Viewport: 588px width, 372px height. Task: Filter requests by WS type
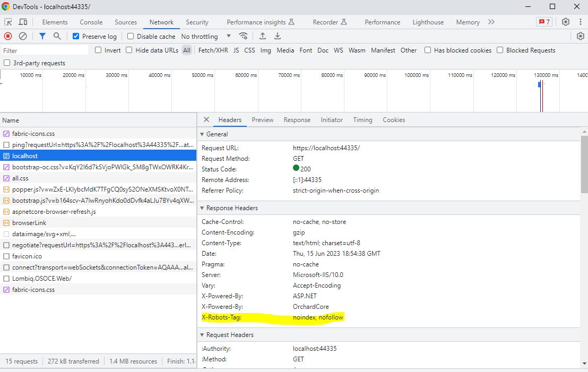(338, 50)
